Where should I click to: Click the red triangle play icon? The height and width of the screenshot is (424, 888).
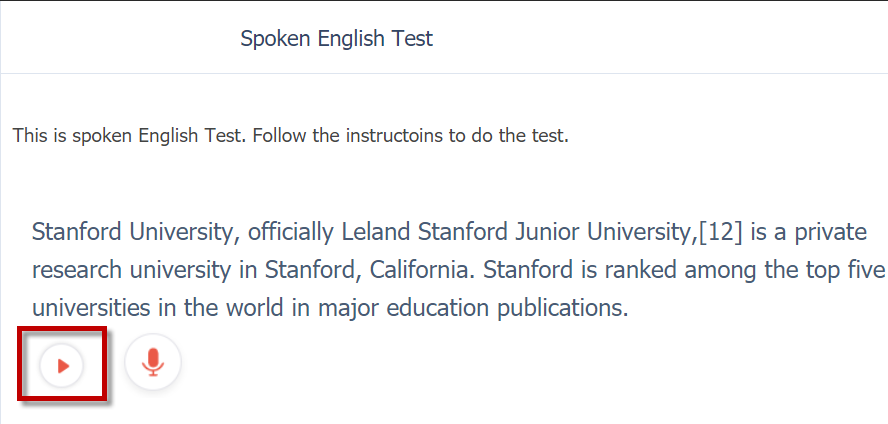pyautogui.click(x=63, y=366)
